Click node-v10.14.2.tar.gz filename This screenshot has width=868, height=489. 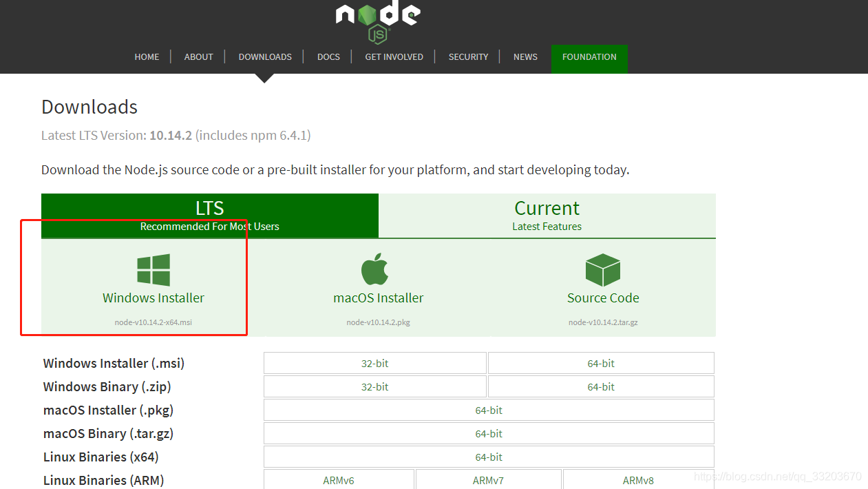603,322
